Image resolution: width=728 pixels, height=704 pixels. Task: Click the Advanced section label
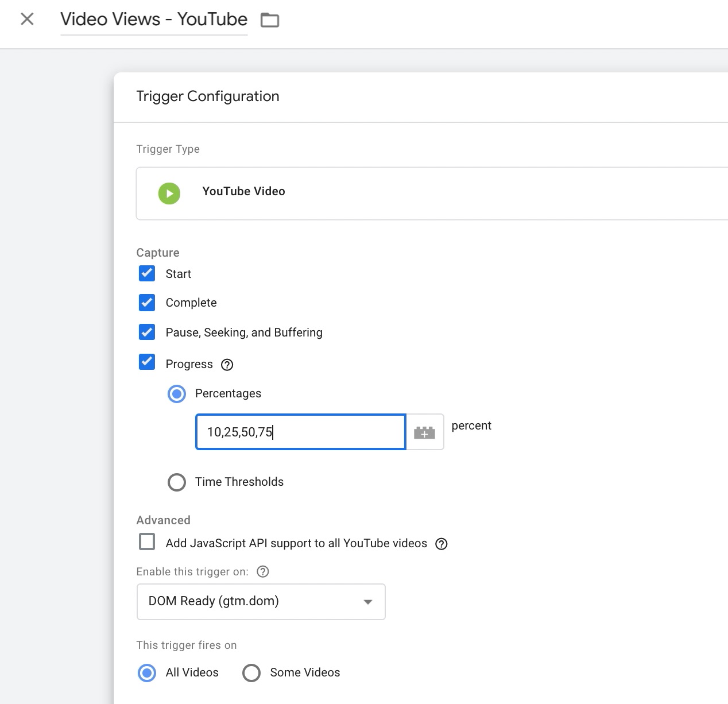(x=164, y=520)
